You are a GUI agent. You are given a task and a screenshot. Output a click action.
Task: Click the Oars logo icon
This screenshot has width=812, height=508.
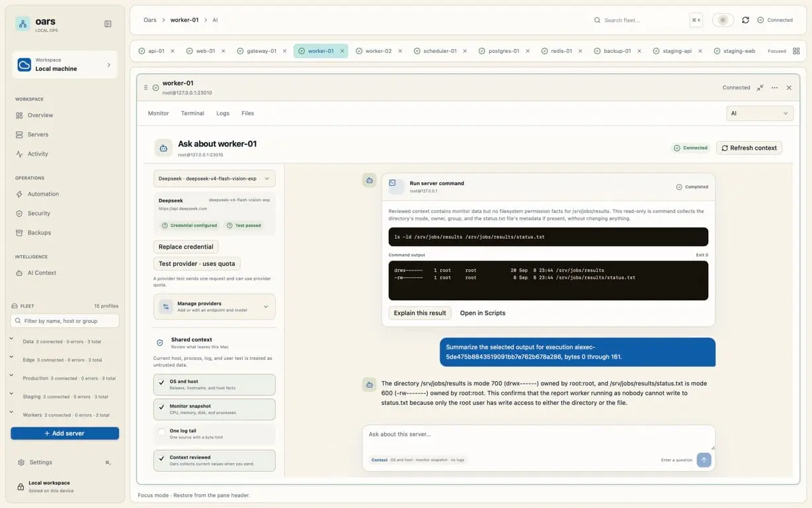tap(23, 24)
